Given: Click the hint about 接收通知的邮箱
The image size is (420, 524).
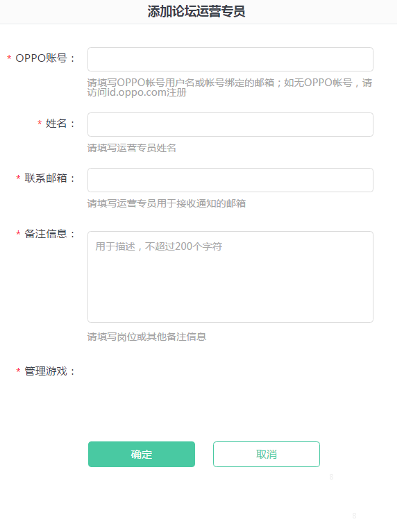Looking at the screenshot, I should pyautogui.click(x=166, y=203).
